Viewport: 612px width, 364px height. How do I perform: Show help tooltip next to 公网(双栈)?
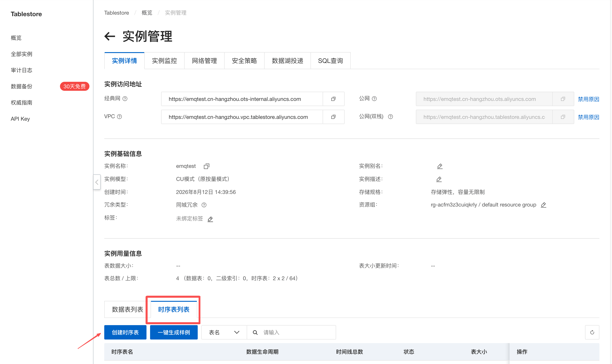coord(390,117)
